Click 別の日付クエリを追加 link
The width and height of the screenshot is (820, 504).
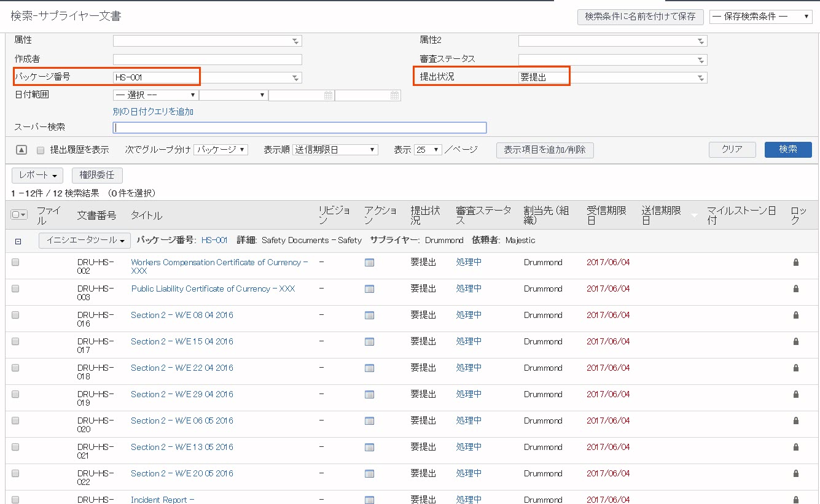[154, 112]
